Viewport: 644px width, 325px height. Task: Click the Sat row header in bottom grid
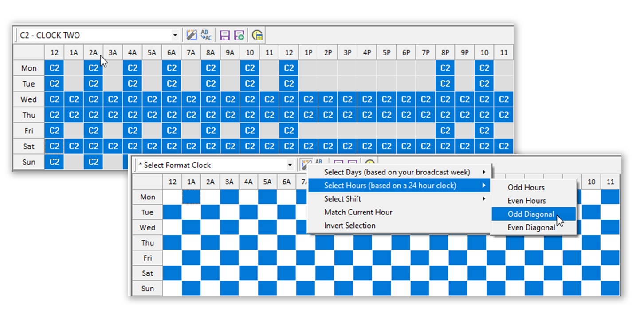pyautogui.click(x=147, y=273)
